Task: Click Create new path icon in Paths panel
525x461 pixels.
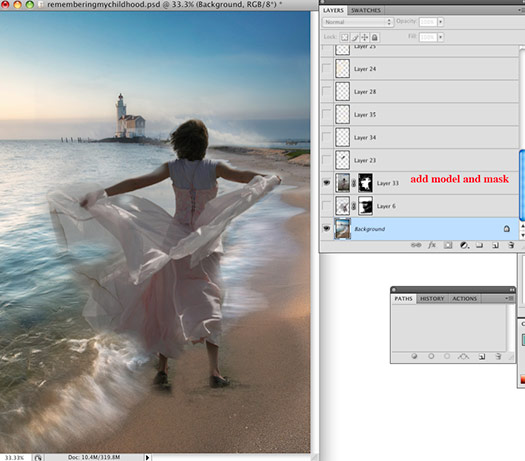Action: pos(482,357)
